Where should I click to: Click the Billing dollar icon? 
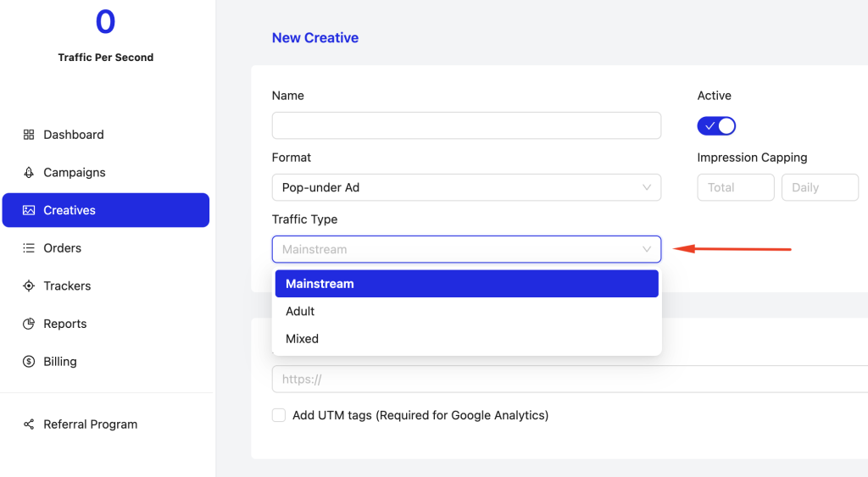(29, 362)
